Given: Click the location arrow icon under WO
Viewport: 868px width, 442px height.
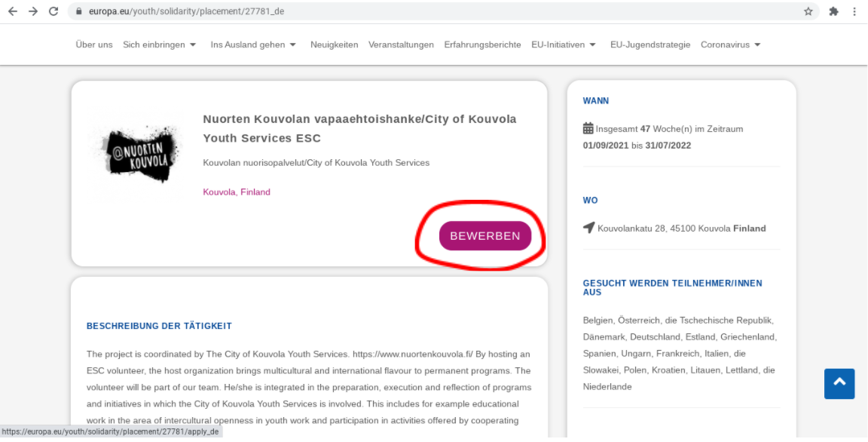Looking at the screenshot, I should 589,228.
